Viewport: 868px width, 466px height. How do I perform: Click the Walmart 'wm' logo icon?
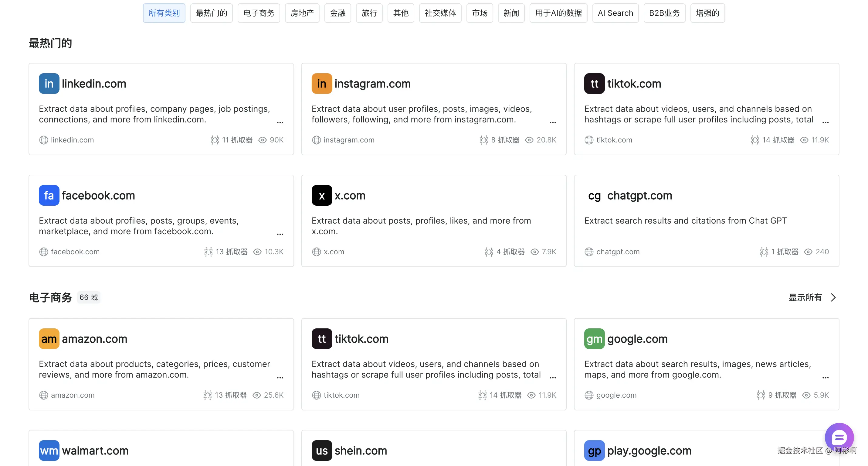point(49,450)
